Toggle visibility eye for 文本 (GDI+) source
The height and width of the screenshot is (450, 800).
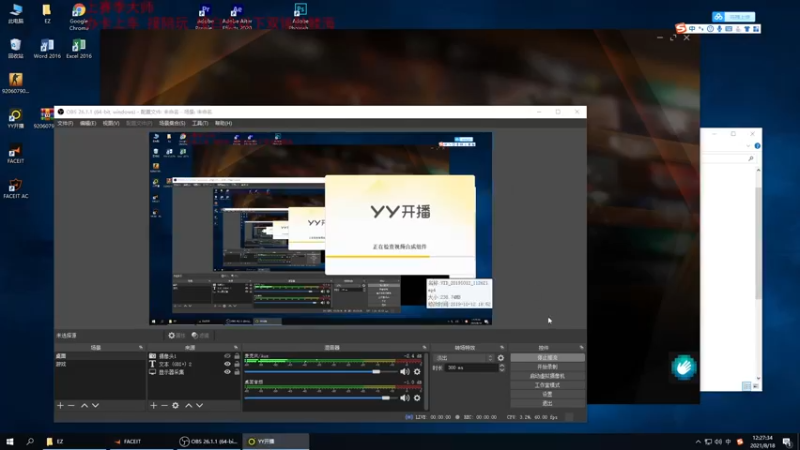(227, 364)
